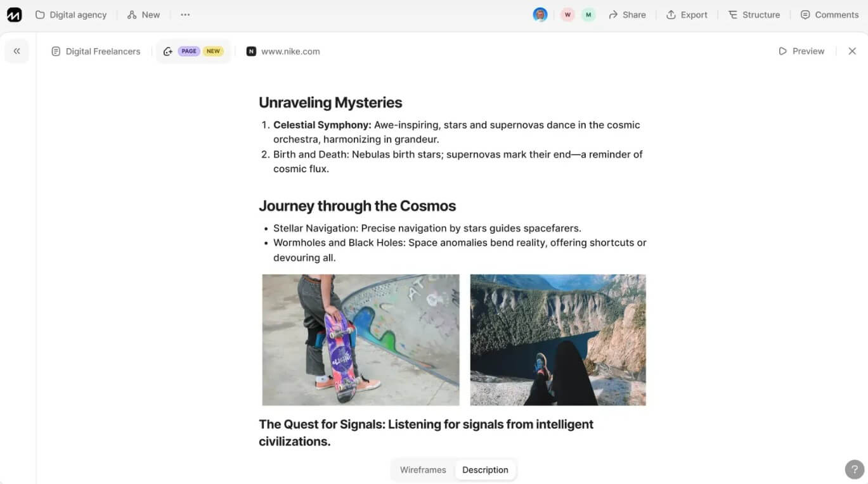Screen dimensions: 868x484
Task: Select the PAGE NEW tab
Action: (x=194, y=51)
